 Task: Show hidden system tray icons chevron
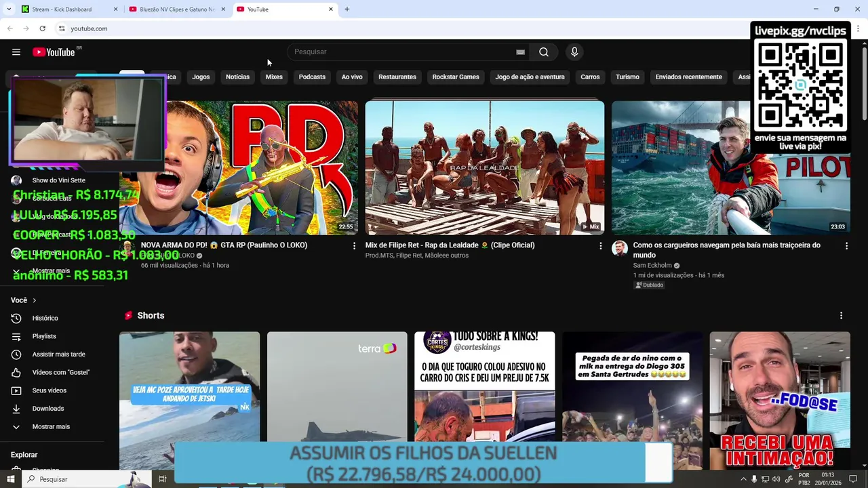[743, 479]
